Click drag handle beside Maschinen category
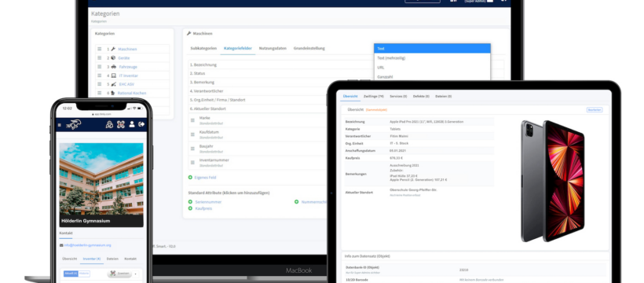The width and height of the screenshot is (644, 283). coord(100,49)
